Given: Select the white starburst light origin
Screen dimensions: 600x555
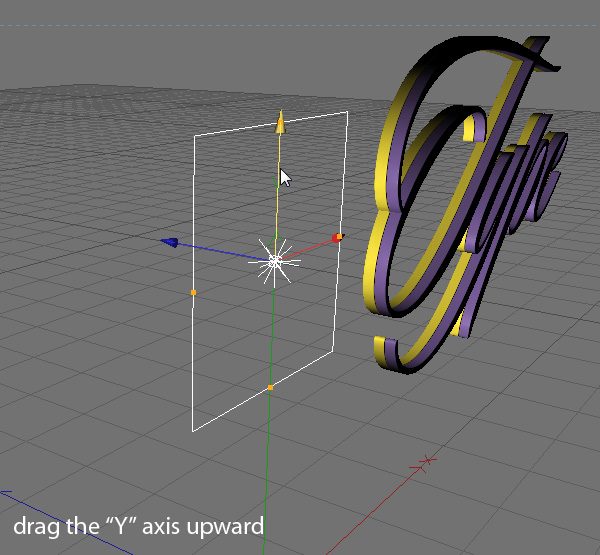Looking at the screenshot, I should 275,261.
